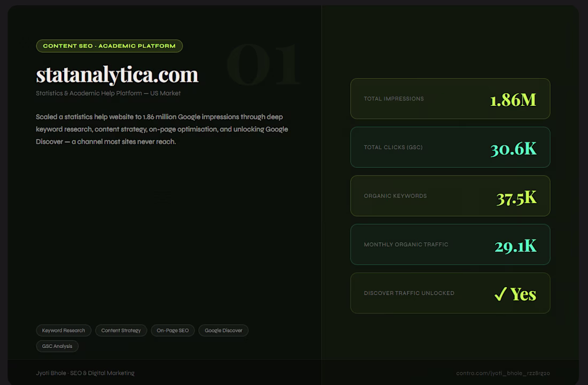588x385 pixels.
Task: Click the description paragraph starting 'Scaled a statistics help website'
Action: coord(162,129)
